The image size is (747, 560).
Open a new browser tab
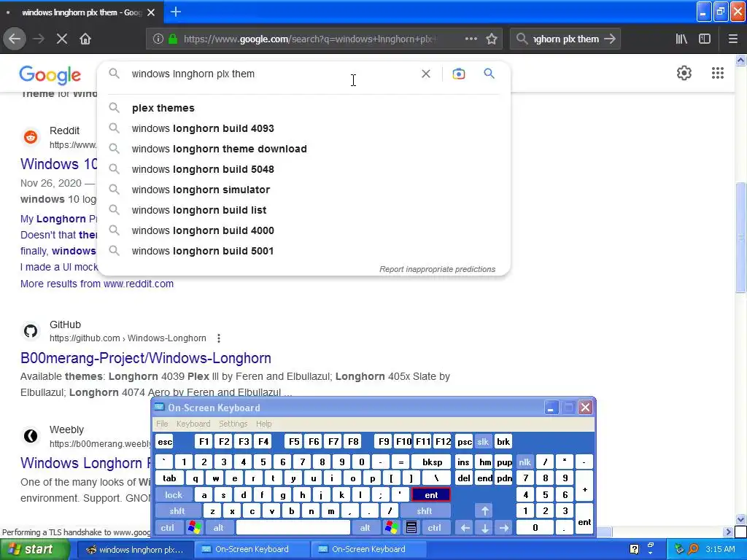175,12
